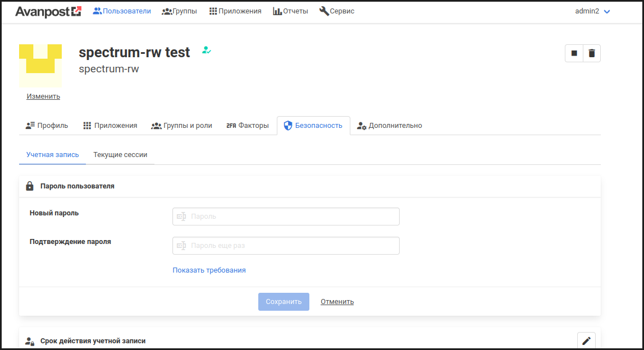Switch to the Профиль tab
This screenshot has width=644, height=350.
click(x=47, y=126)
